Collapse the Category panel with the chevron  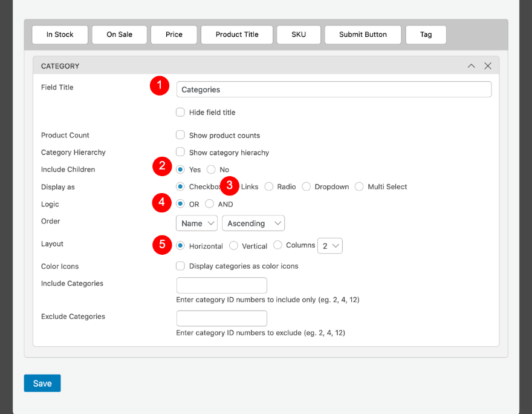point(472,66)
